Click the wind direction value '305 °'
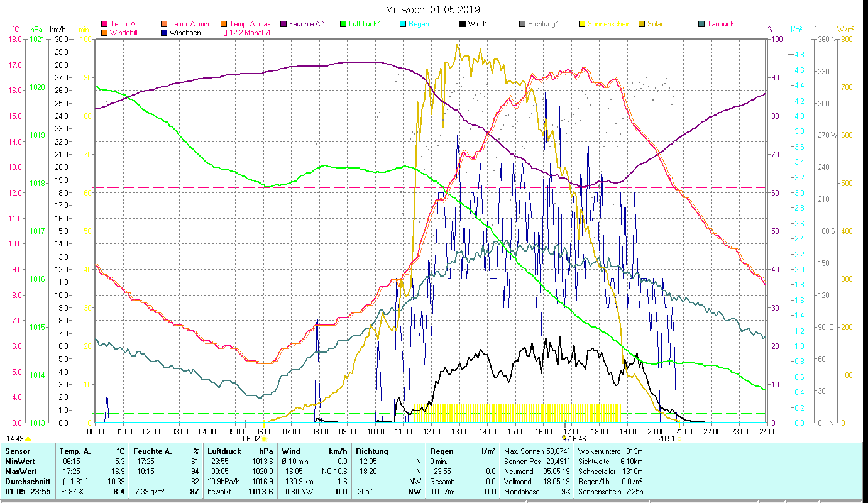868x503 pixels. tap(365, 491)
